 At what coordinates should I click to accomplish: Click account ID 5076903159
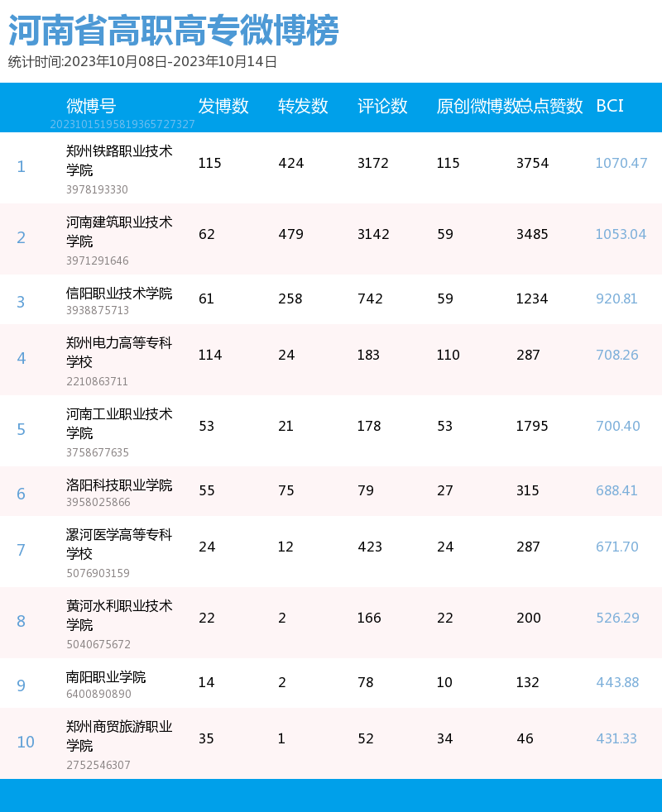[x=98, y=573]
